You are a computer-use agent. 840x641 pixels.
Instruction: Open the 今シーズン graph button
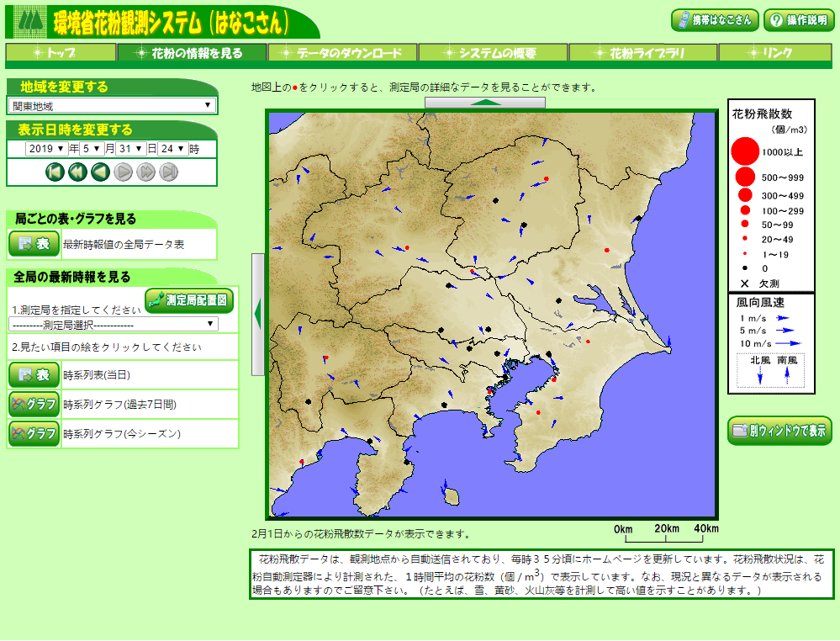(34, 434)
